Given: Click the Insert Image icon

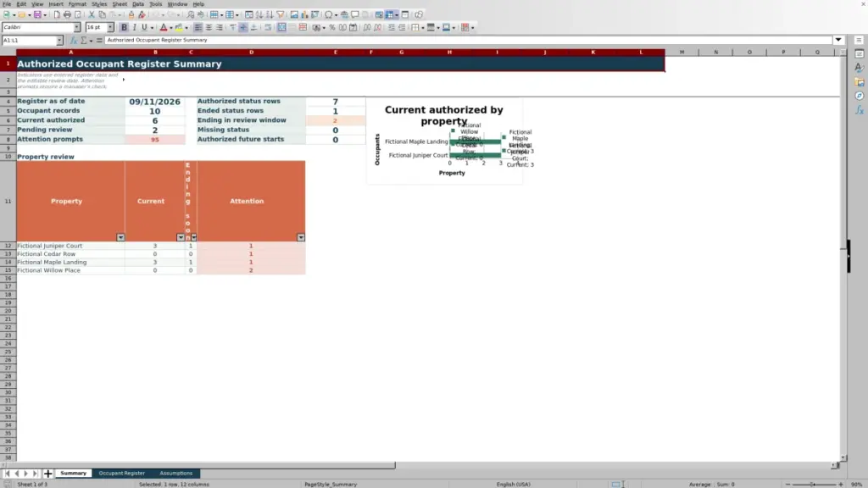Looking at the screenshot, I should [x=294, y=15].
